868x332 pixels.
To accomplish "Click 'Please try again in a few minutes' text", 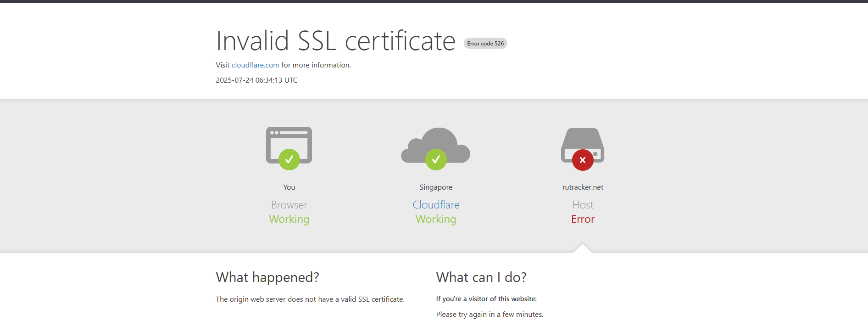I will pyautogui.click(x=490, y=315).
